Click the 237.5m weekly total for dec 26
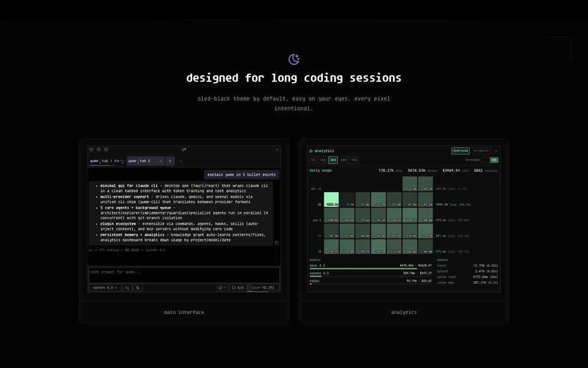This screenshot has width=588, height=368. [441, 189]
